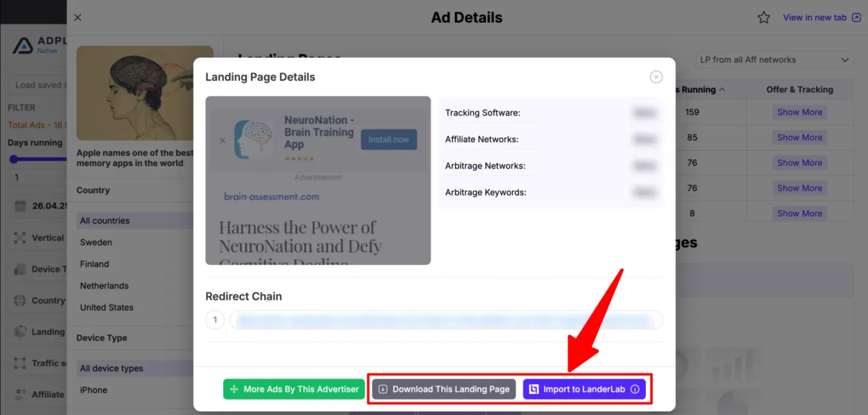Click redirect chain URL number 1
The image size is (868, 415).
[x=446, y=320]
